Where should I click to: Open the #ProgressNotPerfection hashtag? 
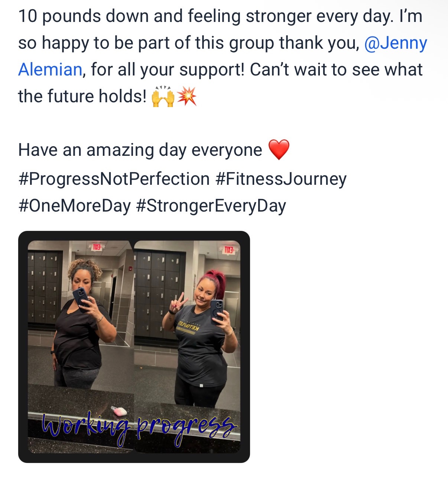(114, 179)
